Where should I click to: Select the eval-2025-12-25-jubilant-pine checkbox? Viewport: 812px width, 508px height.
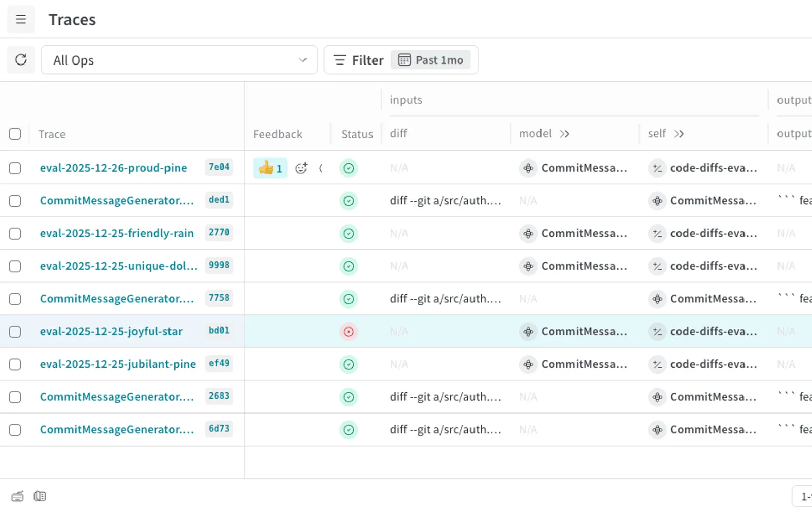pyautogui.click(x=15, y=364)
